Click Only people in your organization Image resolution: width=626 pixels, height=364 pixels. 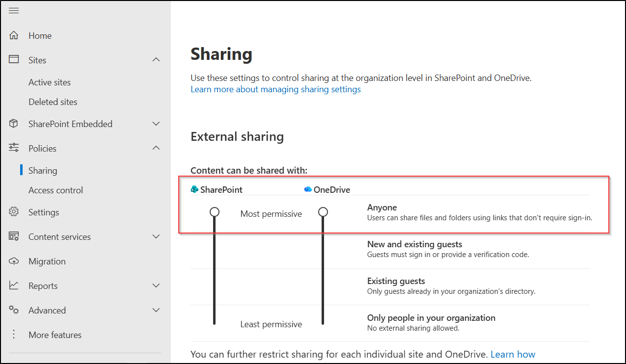[x=432, y=317]
